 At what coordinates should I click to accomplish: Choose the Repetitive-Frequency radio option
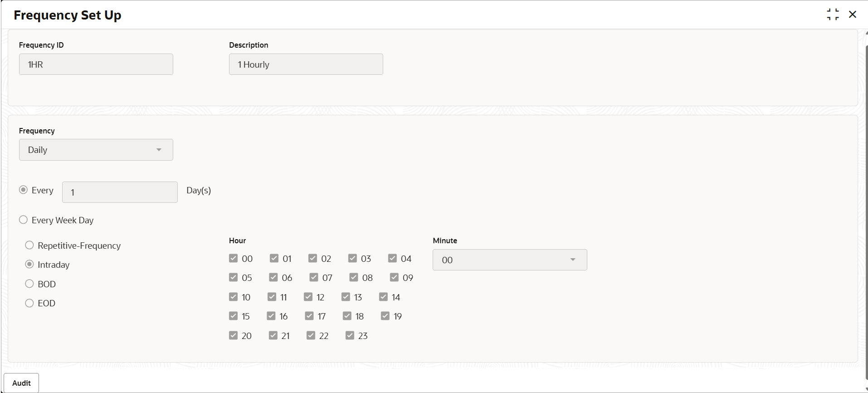29,246
